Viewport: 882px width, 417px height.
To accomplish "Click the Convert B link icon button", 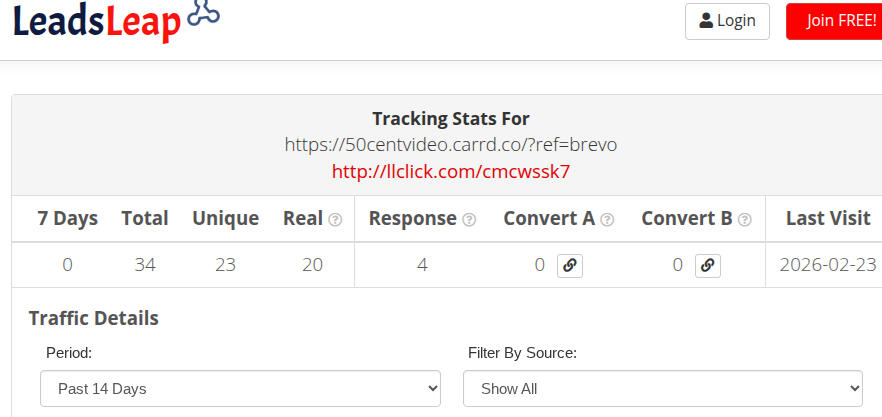I will tap(707, 265).
